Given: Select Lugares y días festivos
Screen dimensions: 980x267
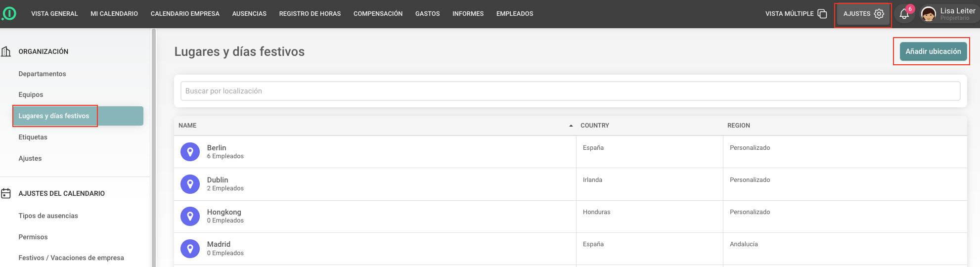Looking at the screenshot, I should [x=78, y=116].
